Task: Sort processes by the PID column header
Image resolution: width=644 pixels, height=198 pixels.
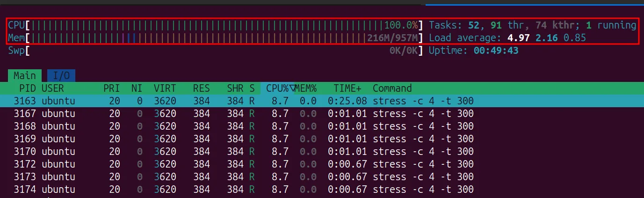Action: click(x=28, y=88)
